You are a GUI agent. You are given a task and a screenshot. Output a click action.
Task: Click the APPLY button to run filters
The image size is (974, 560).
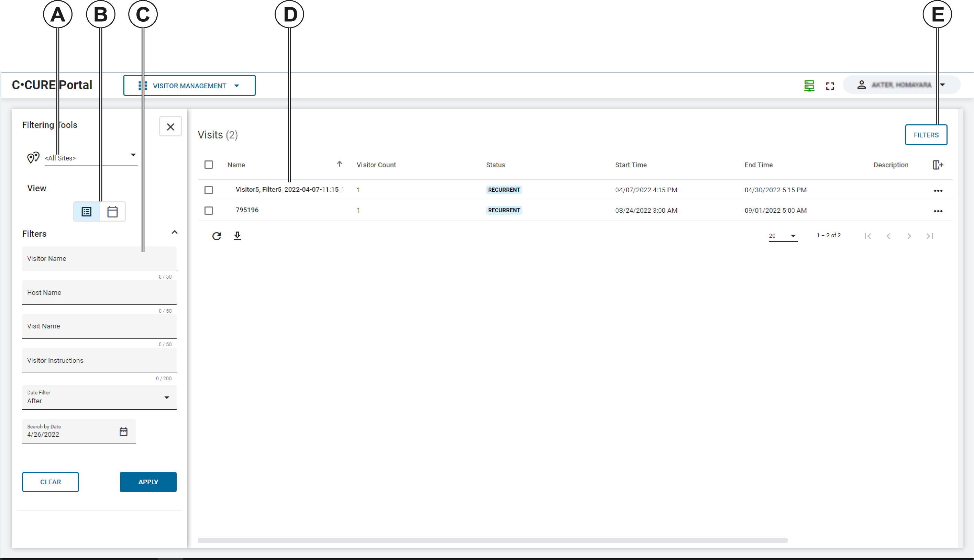coord(147,481)
